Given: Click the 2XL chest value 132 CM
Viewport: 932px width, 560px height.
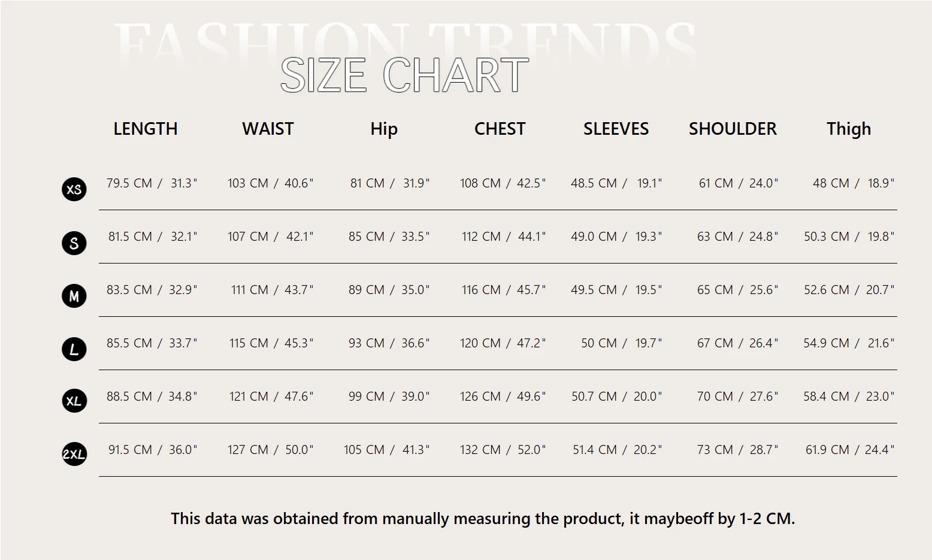Looking at the screenshot, I should click(x=480, y=450).
